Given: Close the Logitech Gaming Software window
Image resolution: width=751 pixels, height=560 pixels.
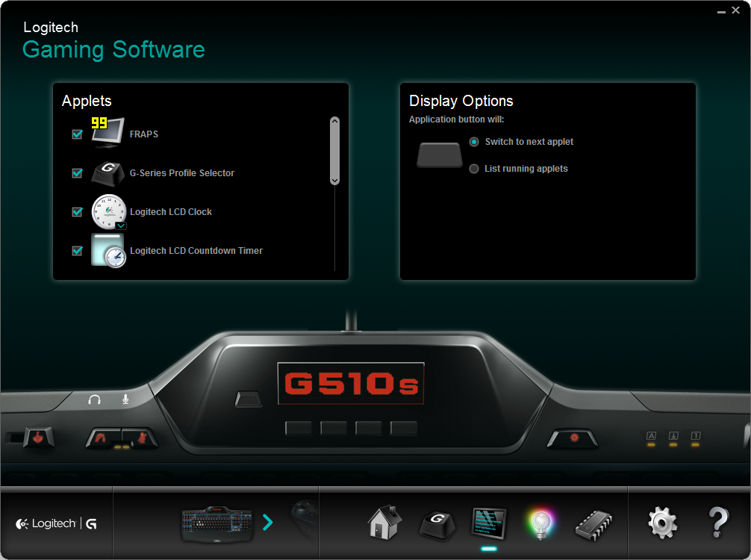Looking at the screenshot, I should [x=735, y=10].
